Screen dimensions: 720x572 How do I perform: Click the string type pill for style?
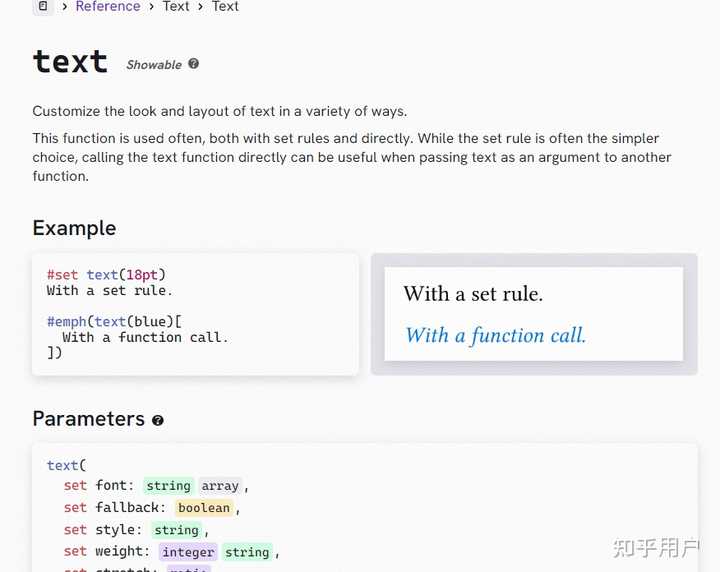(176, 530)
